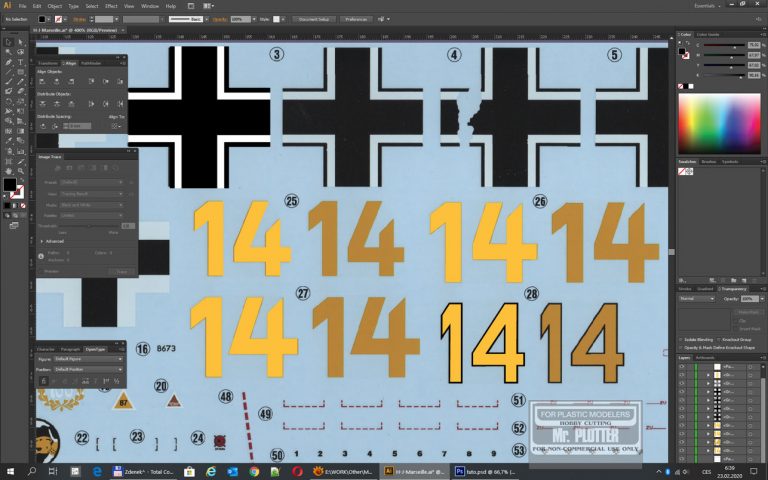The width and height of the screenshot is (768, 480).
Task: Select the Direct Selection tool
Action: tap(21, 42)
